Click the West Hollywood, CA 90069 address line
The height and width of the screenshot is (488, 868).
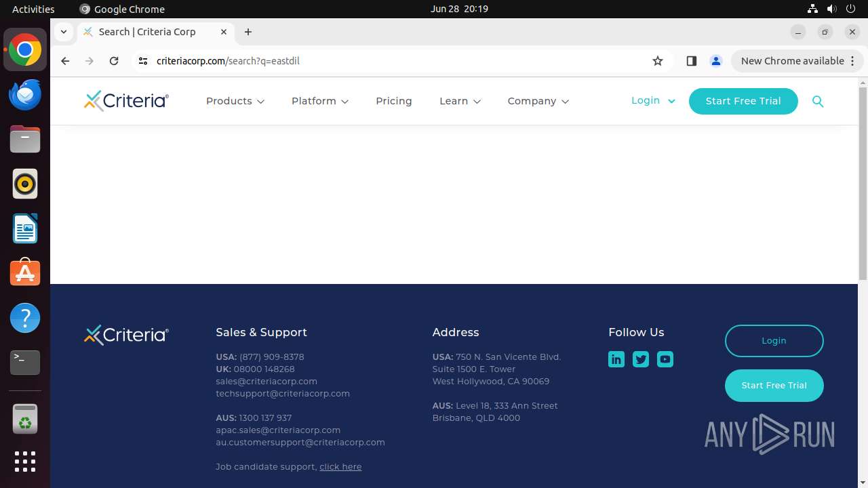tap(491, 382)
